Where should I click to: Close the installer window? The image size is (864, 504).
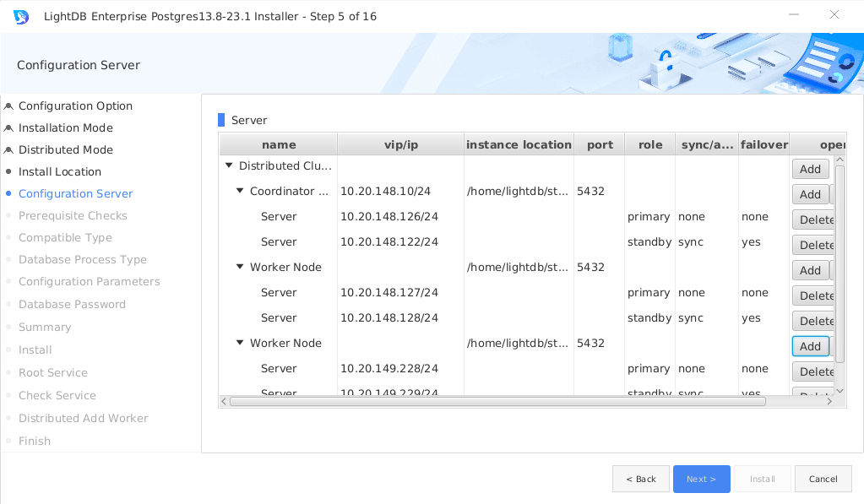point(834,14)
